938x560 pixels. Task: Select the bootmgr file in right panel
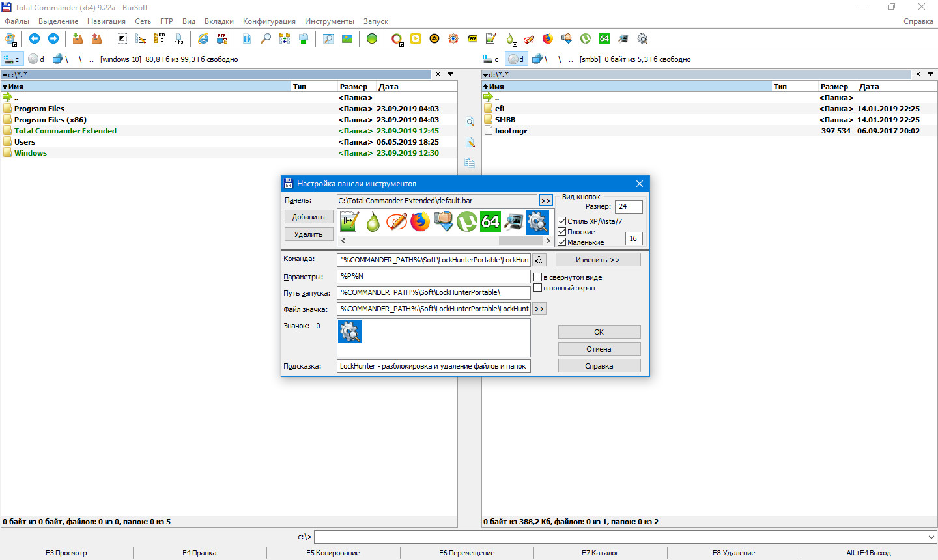pyautogui.click(x=709, y=131)
